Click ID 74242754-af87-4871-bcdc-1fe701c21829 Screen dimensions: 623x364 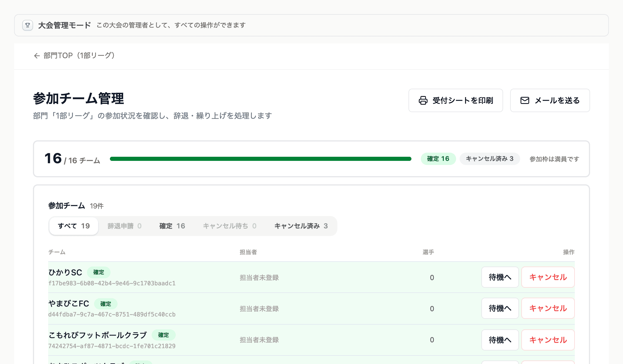tap(112, 346)
